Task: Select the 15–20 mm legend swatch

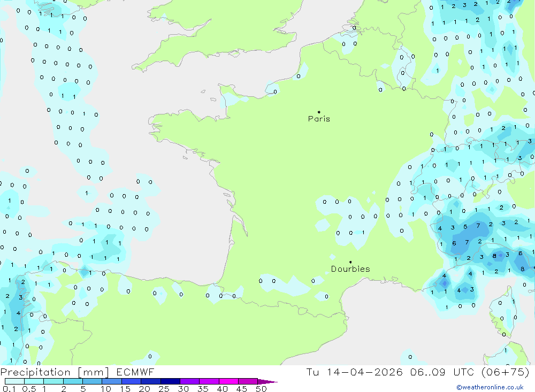Action: [132, 381]
